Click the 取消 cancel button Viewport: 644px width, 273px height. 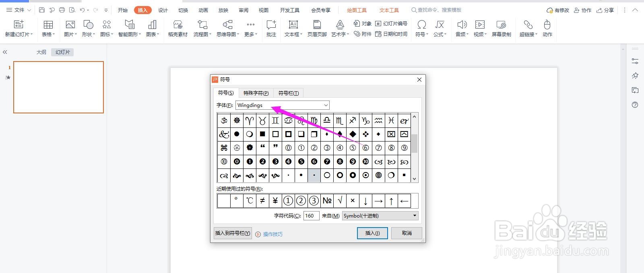click(407, 233)
